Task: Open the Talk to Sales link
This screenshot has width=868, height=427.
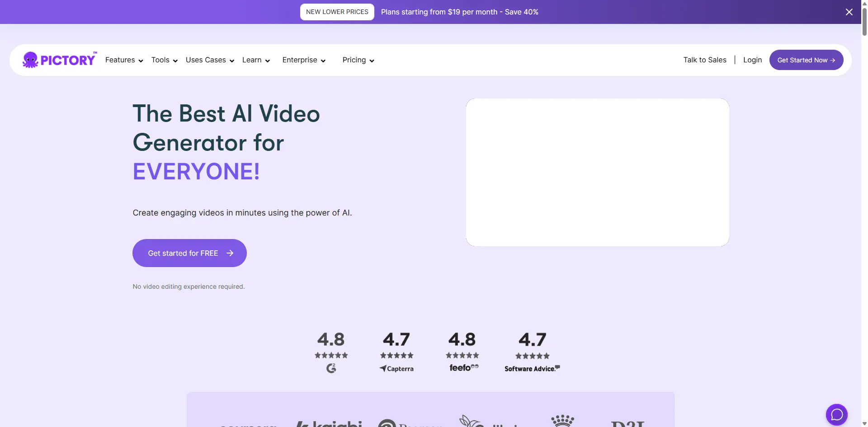Action: (x=704, y=60)
